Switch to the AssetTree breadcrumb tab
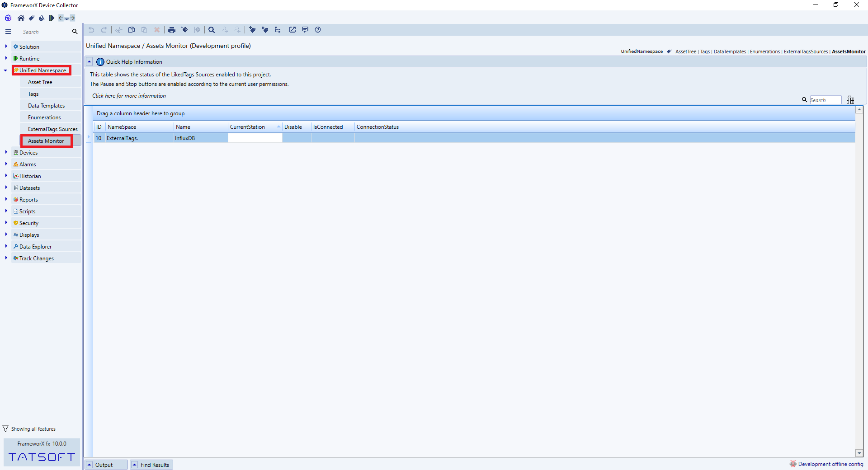868x470 pixels. click(685, 52)
